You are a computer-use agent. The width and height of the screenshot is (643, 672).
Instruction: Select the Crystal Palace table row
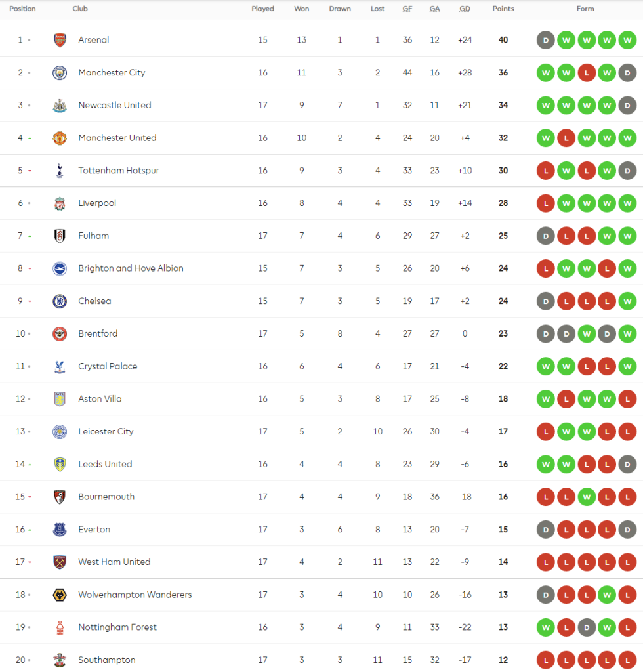click(x=321, y=366)
